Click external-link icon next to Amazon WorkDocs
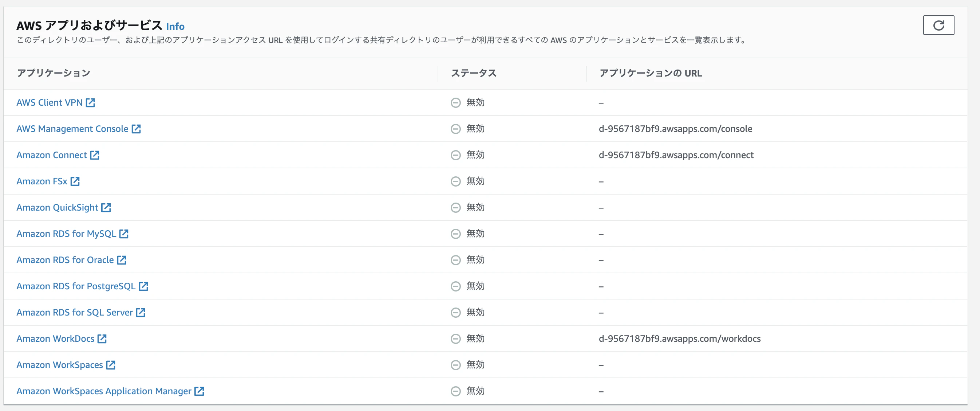The width and height of the screenshot is (980, 411). [x=102, y=339]
